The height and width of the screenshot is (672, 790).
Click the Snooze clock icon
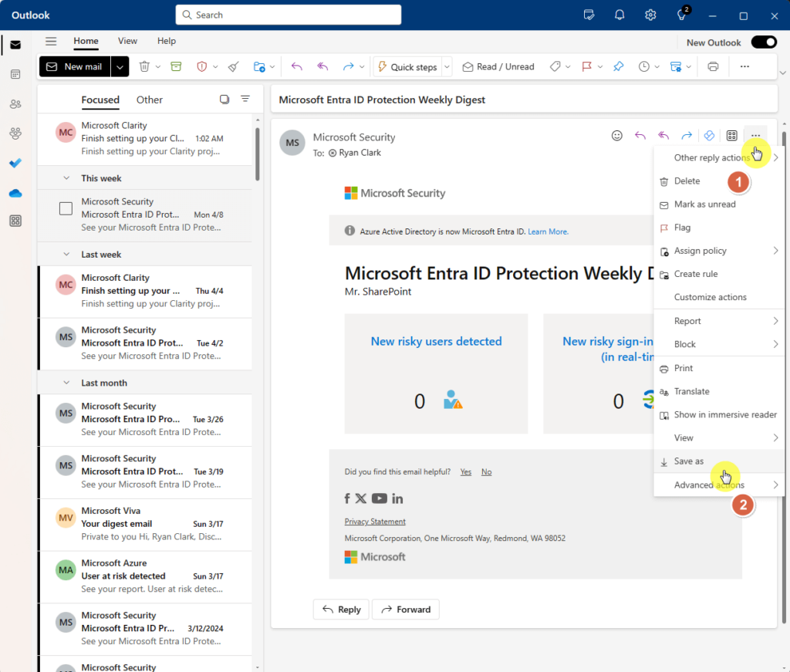pos(644,66)
